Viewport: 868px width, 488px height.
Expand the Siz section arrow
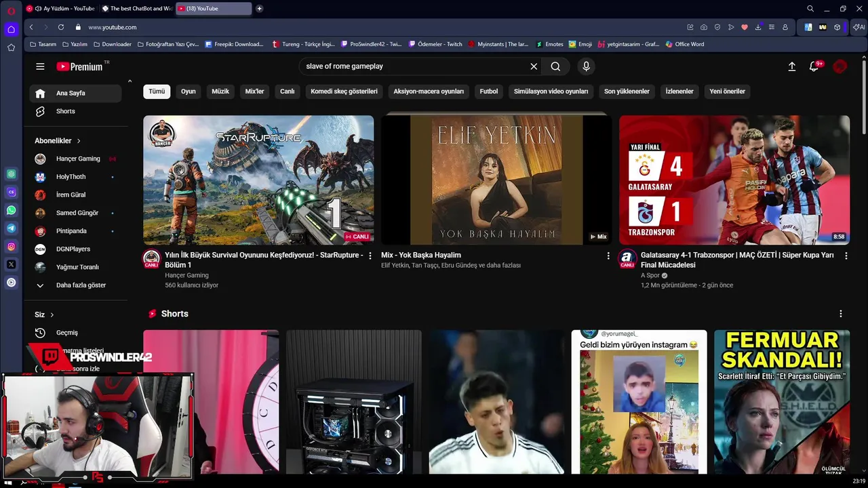(x=52, y=314)
